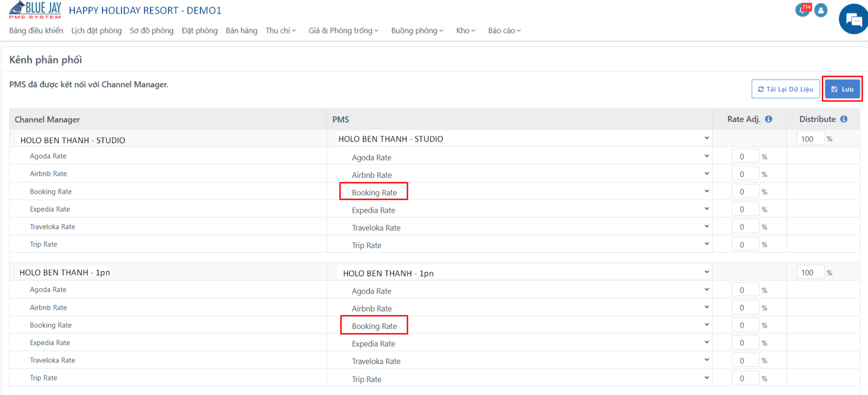Focus Rate Adj. field for 1pn Booking Rate
Viewport: 868px width, 395px height.
click(745, 326)
